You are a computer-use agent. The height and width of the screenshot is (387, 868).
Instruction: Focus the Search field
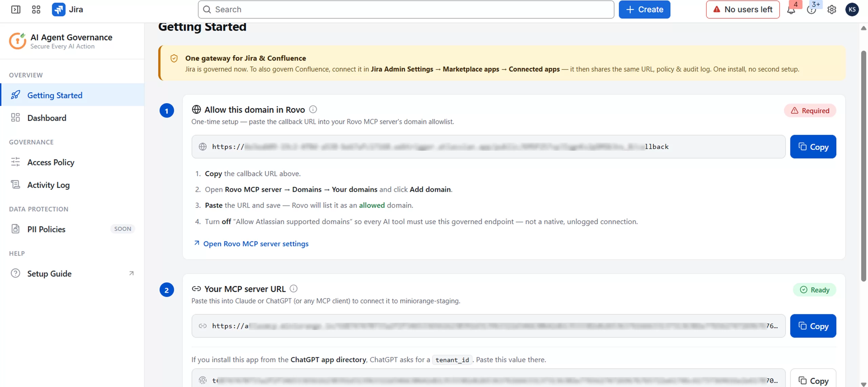tap(406, 10)
